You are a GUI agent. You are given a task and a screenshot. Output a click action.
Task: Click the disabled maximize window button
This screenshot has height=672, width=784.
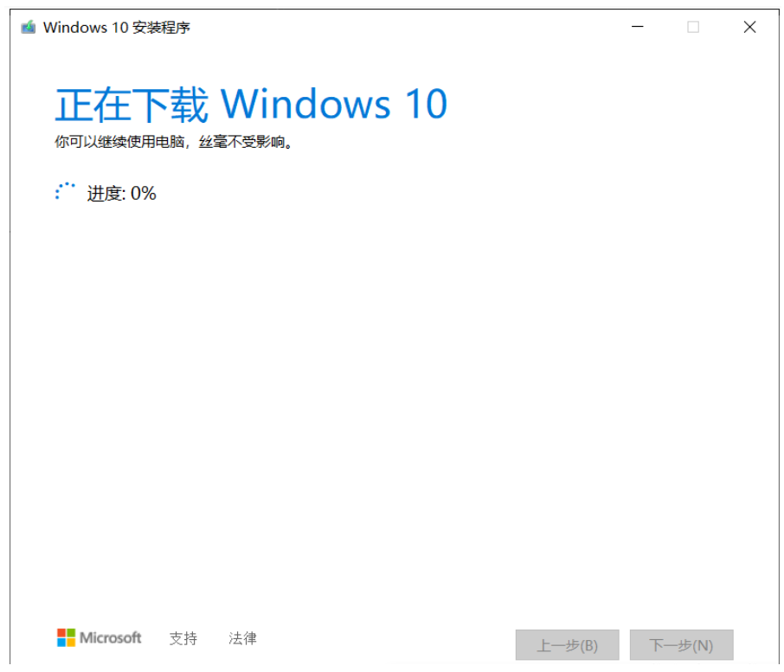click(x=693, y=27)
